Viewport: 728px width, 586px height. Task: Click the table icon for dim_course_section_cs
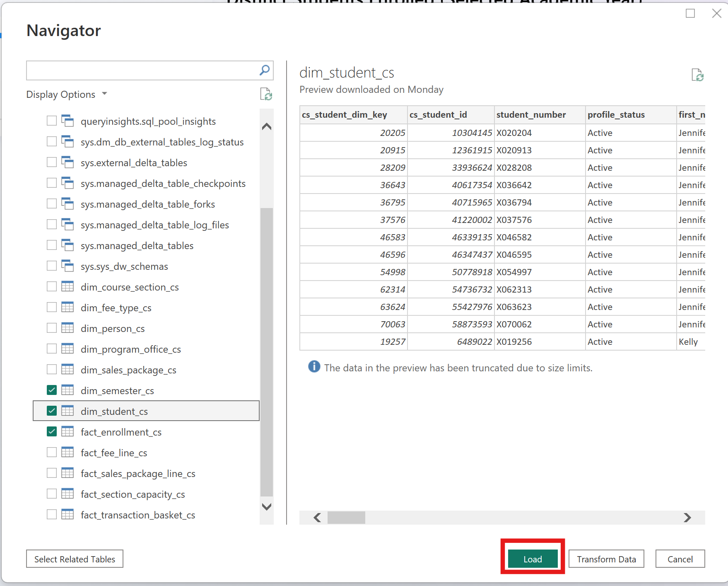click(67, 286)
